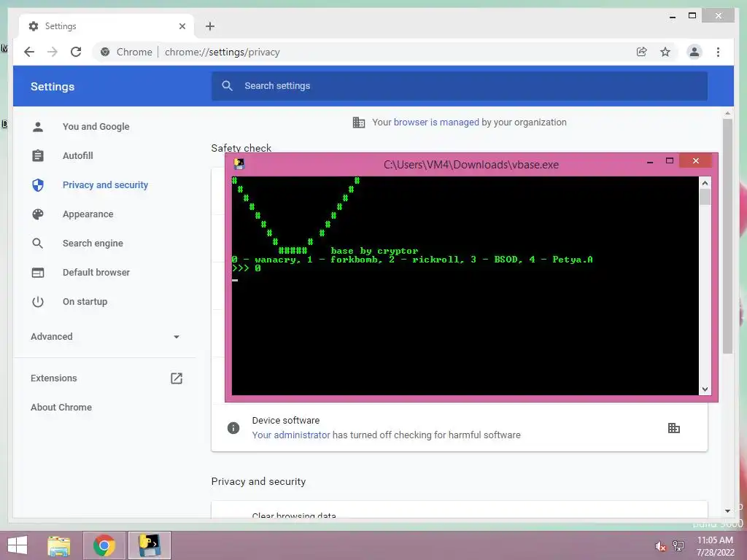Click the Extensions external link icon
Screen dimensions: 747x560
[x=177, y=378]
